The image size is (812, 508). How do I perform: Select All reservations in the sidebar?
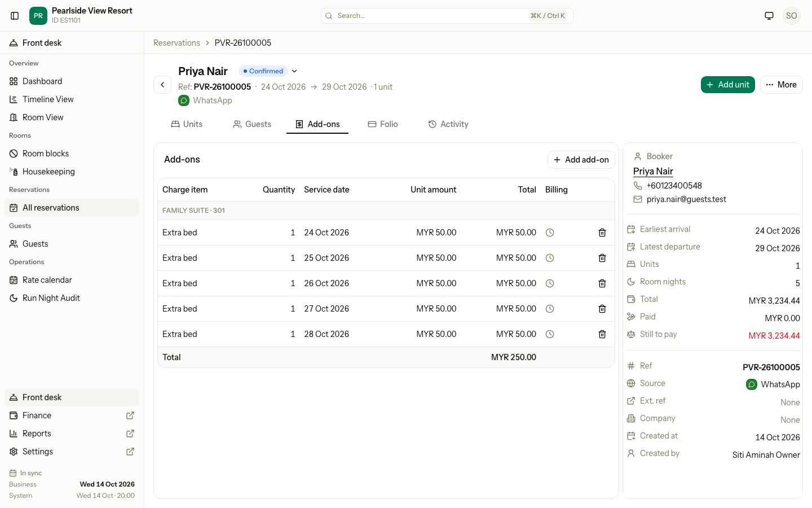pos(72,208)
